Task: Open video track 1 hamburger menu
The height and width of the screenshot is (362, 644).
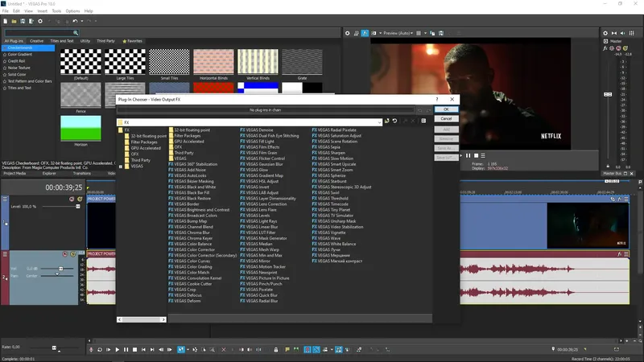Action: (5, 199)
